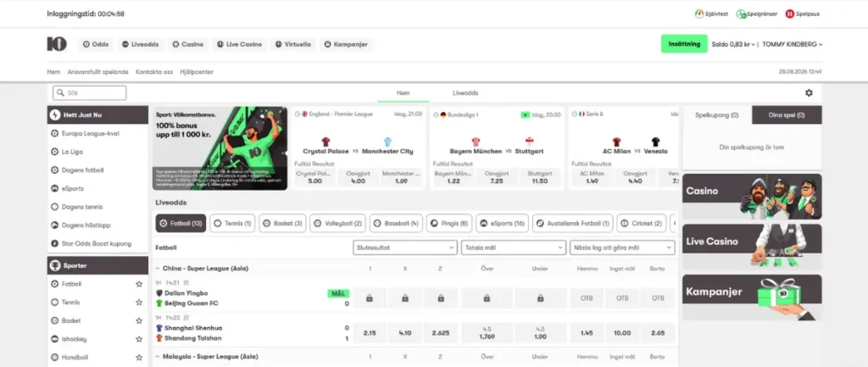Open Dalian Yingbo match details
Image resolution: width=868 pixels, height=367 pixels.
tap(186, 292)
